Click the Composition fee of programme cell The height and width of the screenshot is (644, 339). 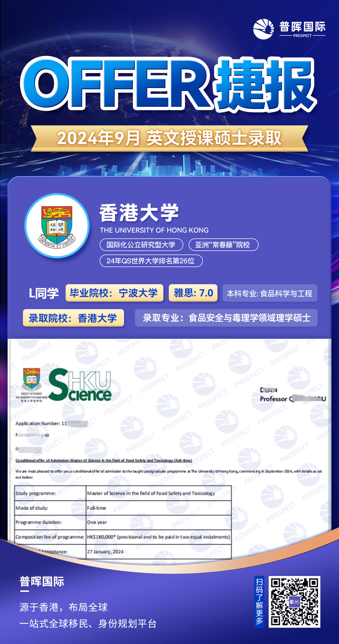click(50, 537)
